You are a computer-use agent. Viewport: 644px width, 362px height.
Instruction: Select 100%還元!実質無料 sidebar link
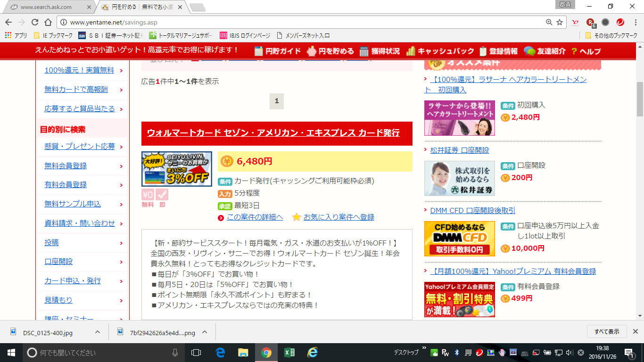[79, 70]
